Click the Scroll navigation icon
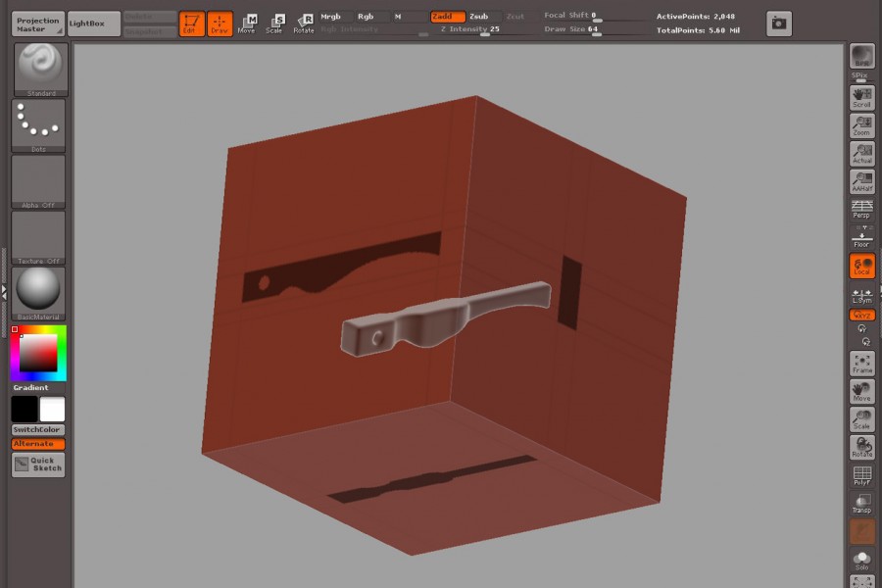This screenshot has width=882, height=588. (861, 97)
